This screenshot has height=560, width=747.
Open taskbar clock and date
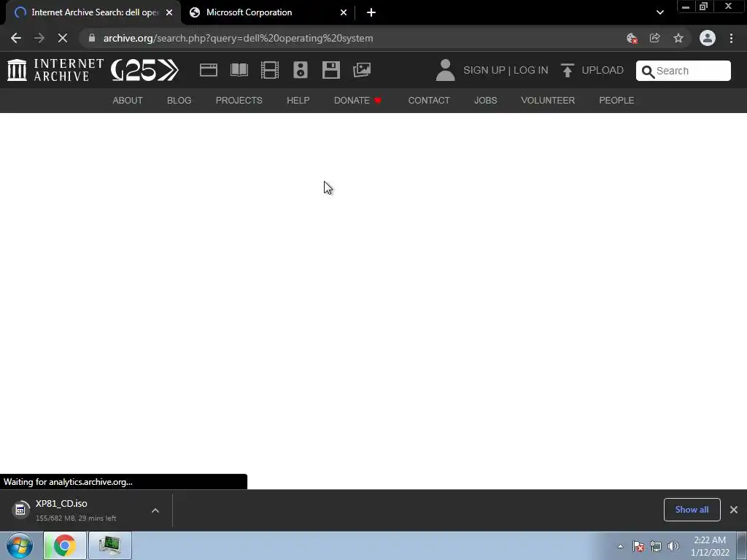[710, 546]
